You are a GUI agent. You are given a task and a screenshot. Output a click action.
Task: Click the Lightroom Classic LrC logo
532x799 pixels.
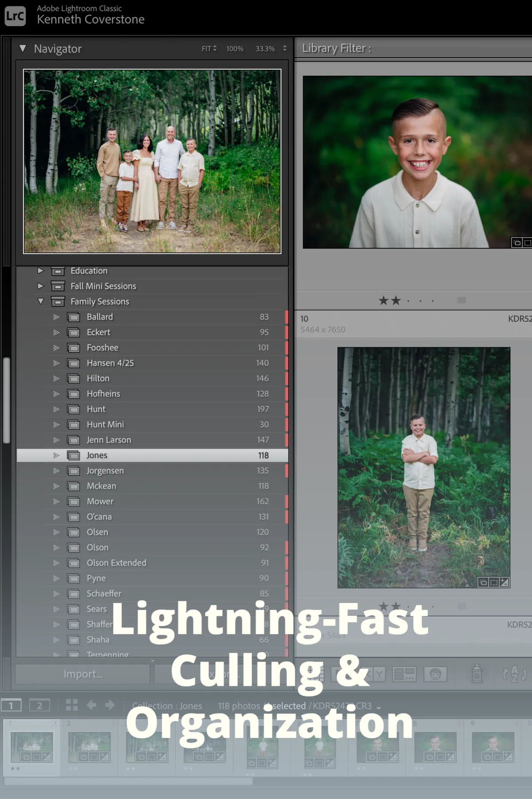[15, 16]
